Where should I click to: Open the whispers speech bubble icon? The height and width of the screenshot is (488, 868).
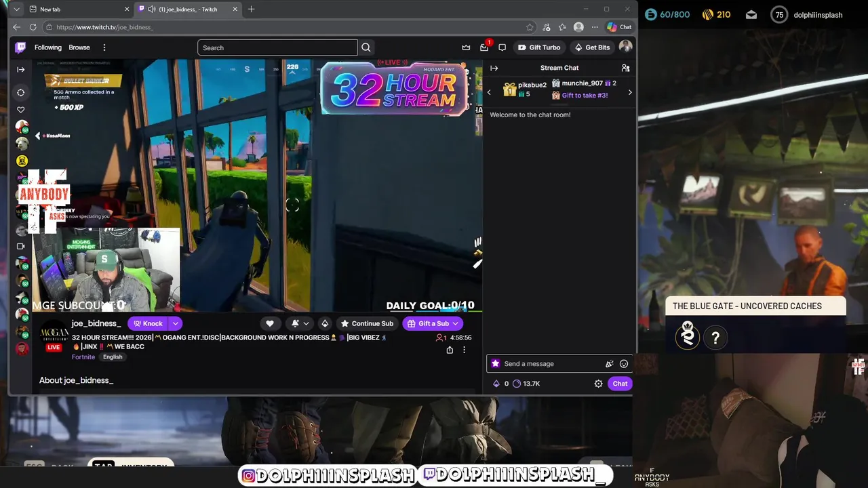[502, 47]
